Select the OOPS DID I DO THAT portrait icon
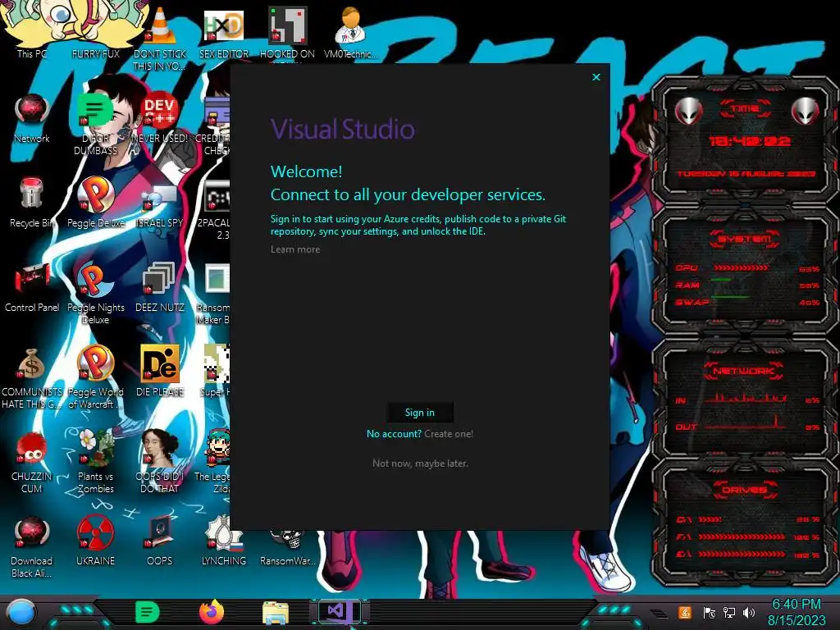 (x=160, y=462)
